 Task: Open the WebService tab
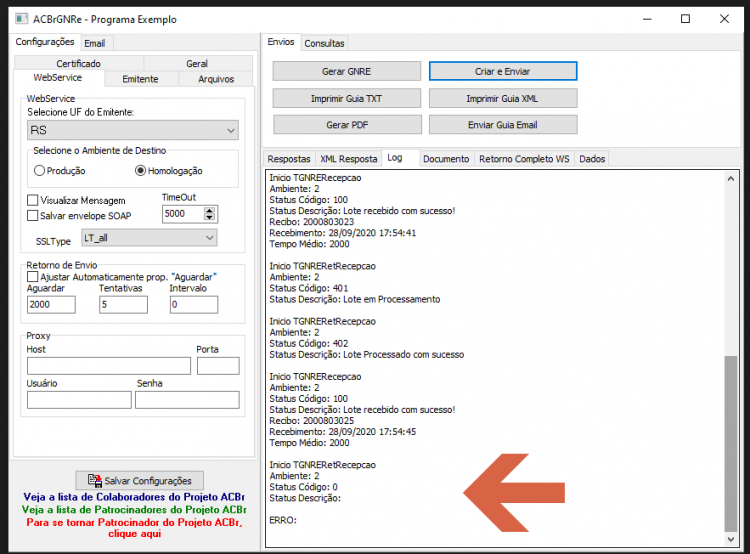pyautogui.click(x=58, y=78)
